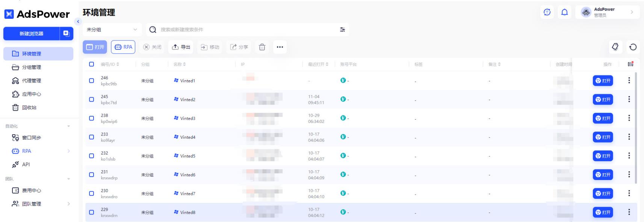Open more options for Vinted4 row

pos(629,137)
